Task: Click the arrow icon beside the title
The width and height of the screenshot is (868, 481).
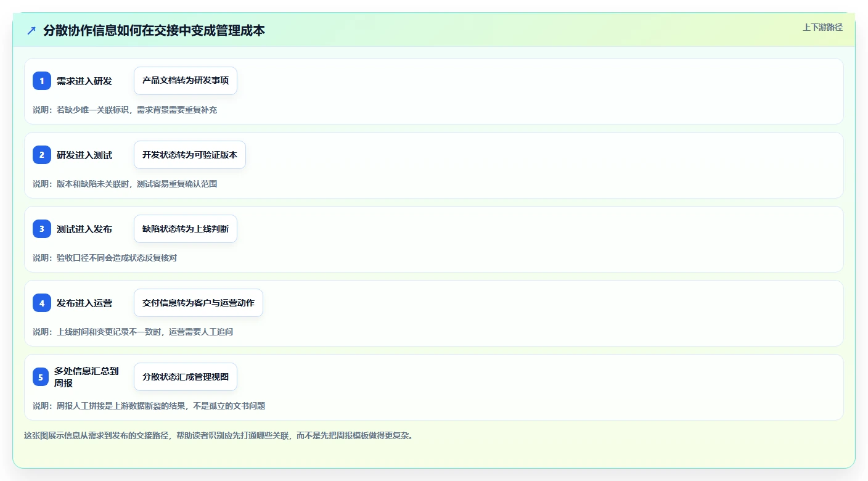Action: [x=31, y=30]
